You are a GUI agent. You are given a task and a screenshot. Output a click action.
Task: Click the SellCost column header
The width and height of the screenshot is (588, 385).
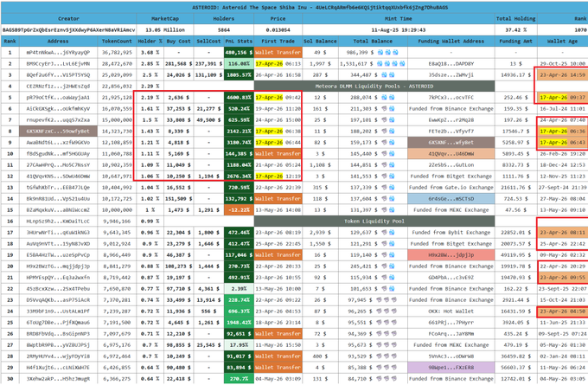[208, 42]
